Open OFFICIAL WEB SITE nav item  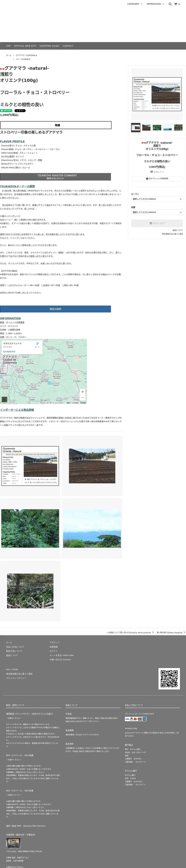coord(25,46)
